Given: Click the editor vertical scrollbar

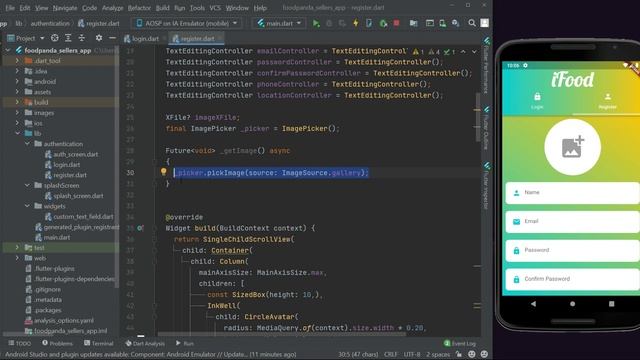Looking at the screenshot, I should click(x=478, y=118).
